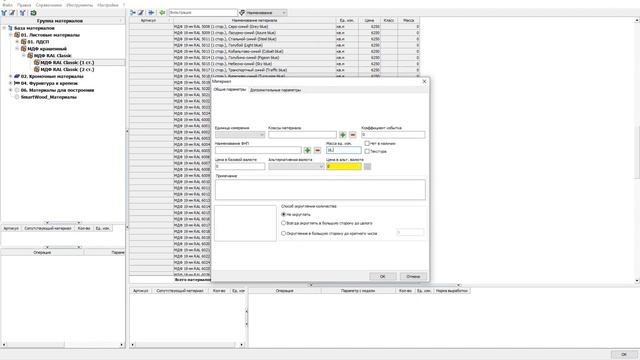Expand the 01. ЛДСП tree node
Screen dimensions: 640x360
click(17, 42)
